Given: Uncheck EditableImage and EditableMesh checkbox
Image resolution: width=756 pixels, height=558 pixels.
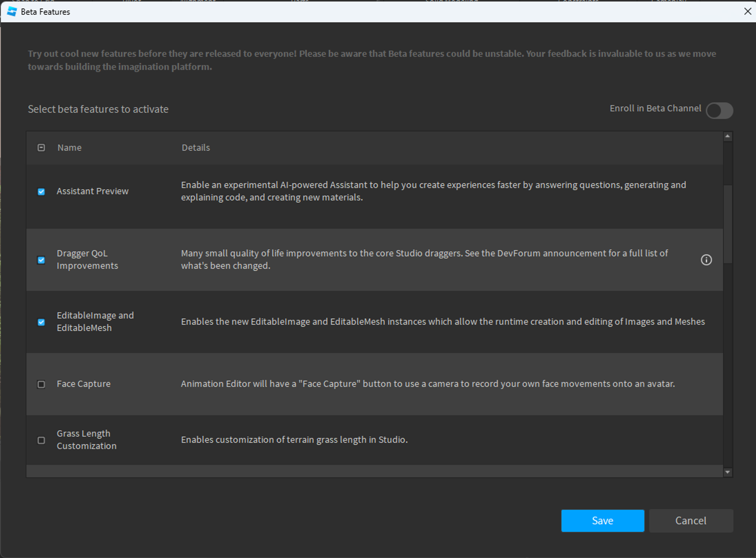Looking at the screenshot, I should coord(41,322).
